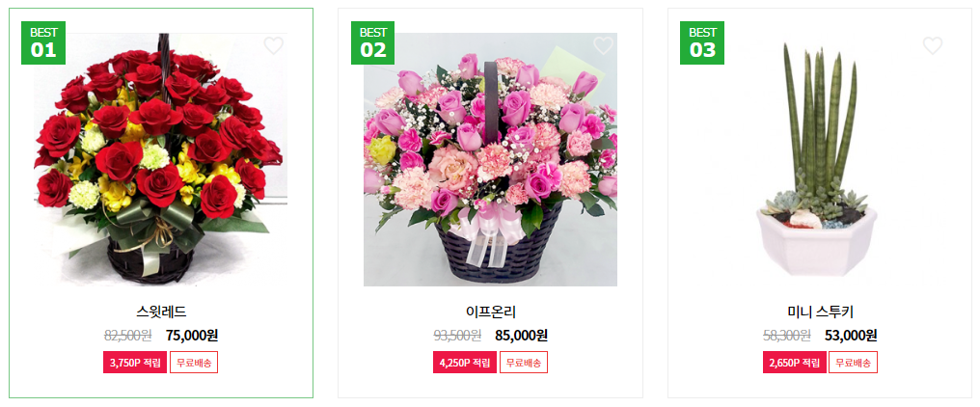Click the 4,250P 적립 points badge
Viewport: 980px width, 407px height.
[465, 362]
